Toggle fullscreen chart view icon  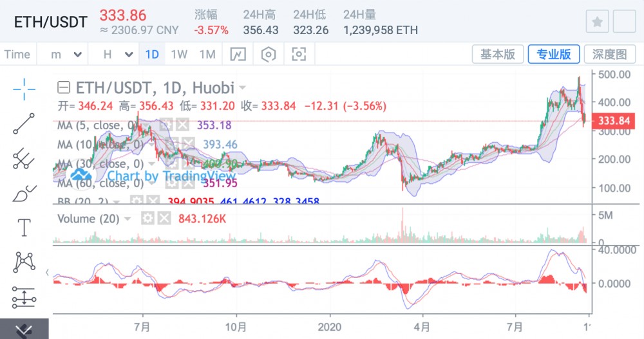coord(299,55)
